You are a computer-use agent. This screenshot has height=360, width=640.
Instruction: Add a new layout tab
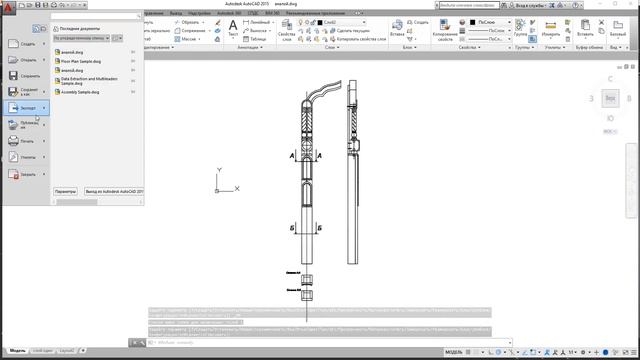point(83,351)
